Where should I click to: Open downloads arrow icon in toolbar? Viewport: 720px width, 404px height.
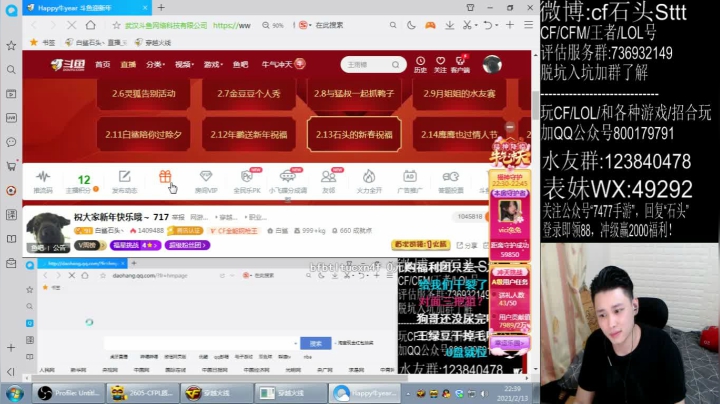tap(450, 25)
